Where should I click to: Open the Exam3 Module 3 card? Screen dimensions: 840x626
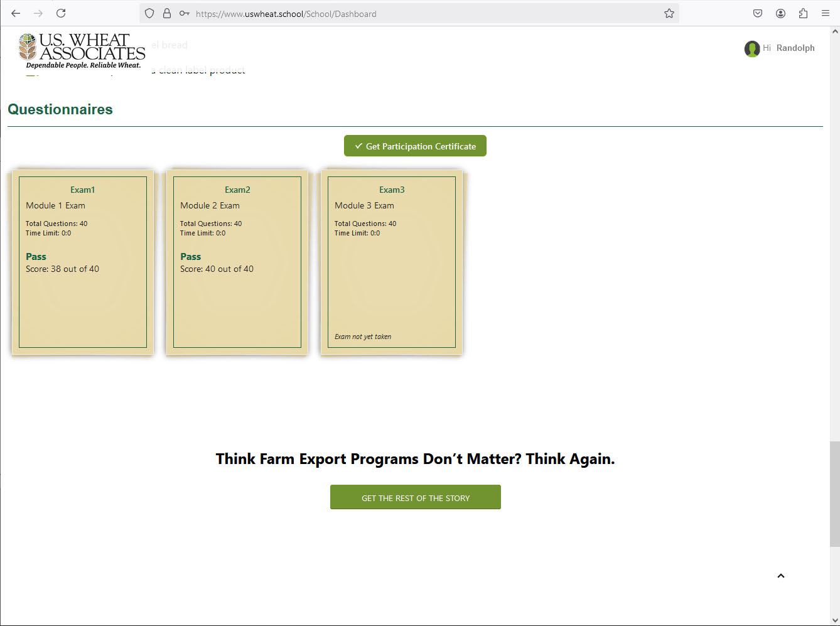(392, 262)
